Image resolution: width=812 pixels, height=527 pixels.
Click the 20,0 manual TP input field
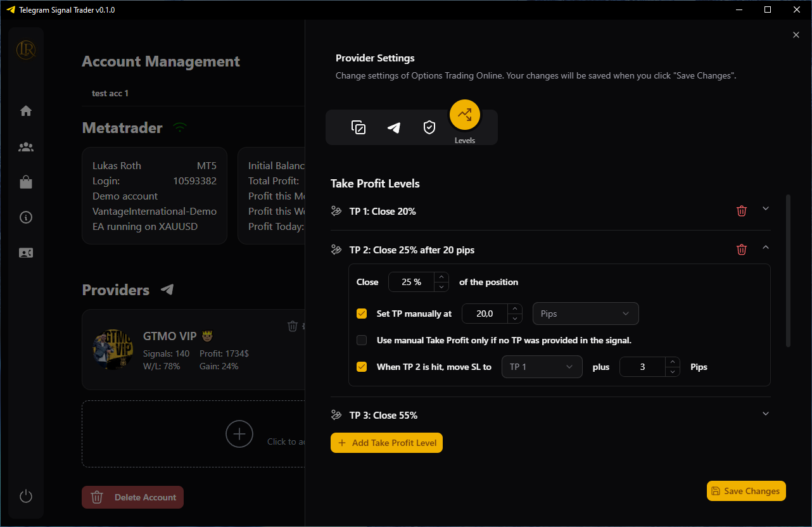coord(485,314)
